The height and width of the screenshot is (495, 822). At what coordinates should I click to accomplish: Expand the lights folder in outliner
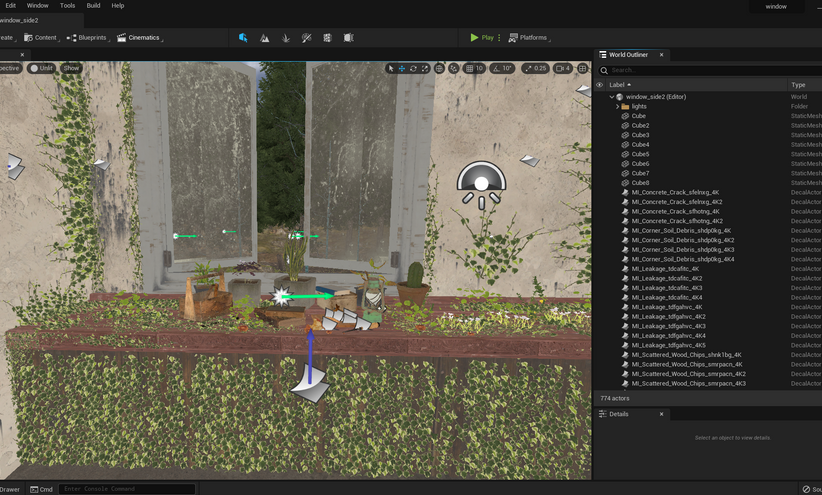pos(617,106)
